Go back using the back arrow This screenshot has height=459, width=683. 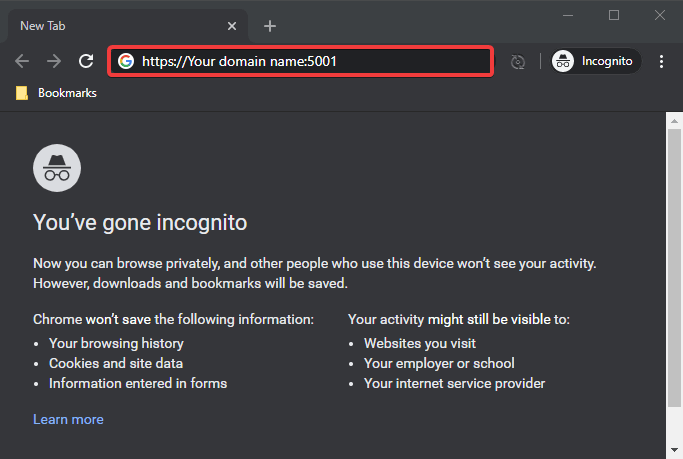coord(22,61)
